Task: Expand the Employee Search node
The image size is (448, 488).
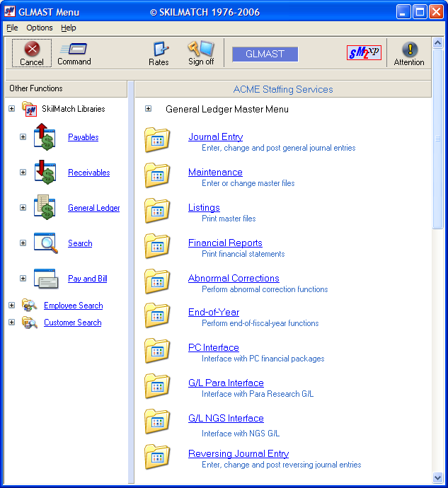Action: click(12, 306)
